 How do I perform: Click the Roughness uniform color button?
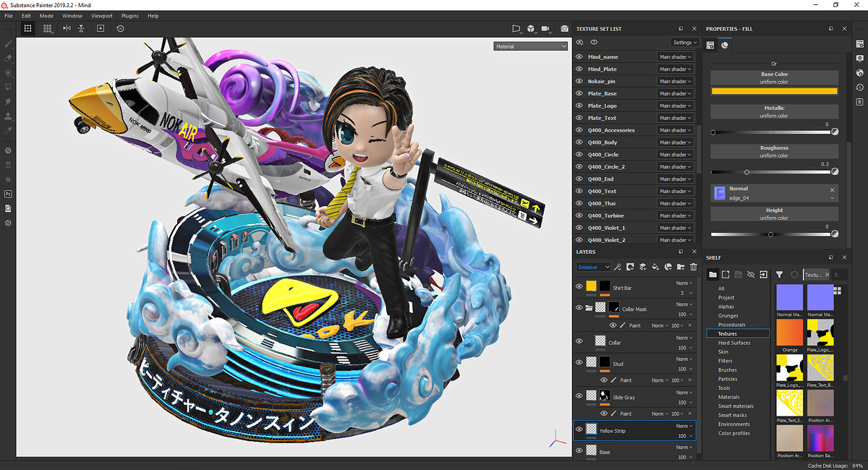tap(774, 151)
